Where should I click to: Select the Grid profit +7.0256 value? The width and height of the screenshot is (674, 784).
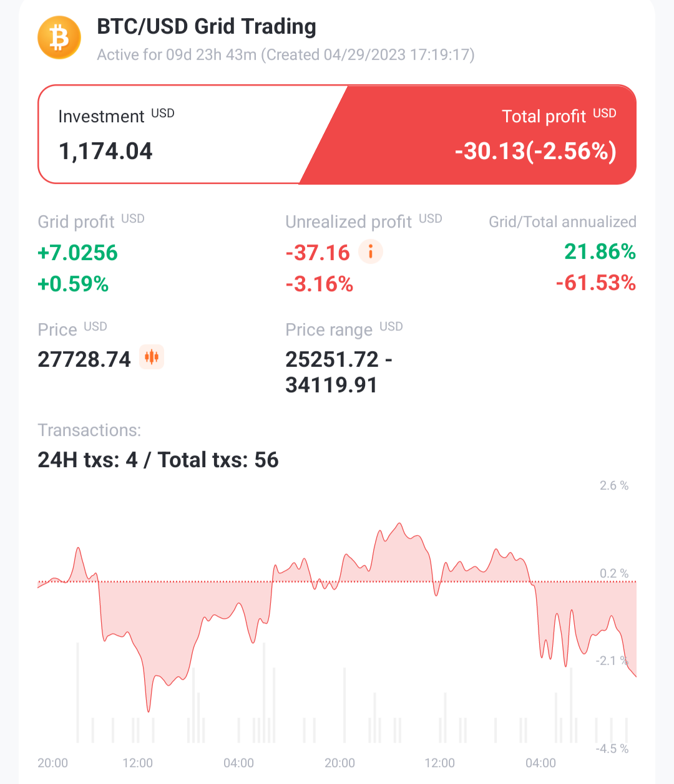[x=77, y=253]
